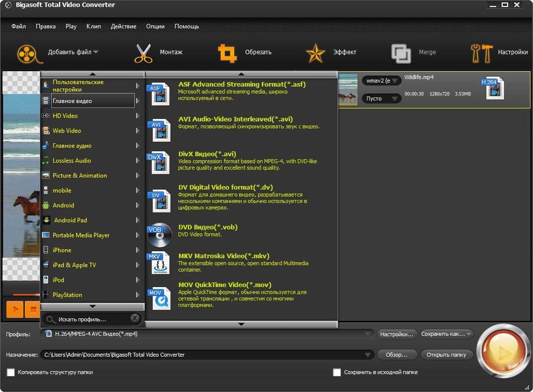
Task: Open the Montage scissors tool
Action: point(144,53)
